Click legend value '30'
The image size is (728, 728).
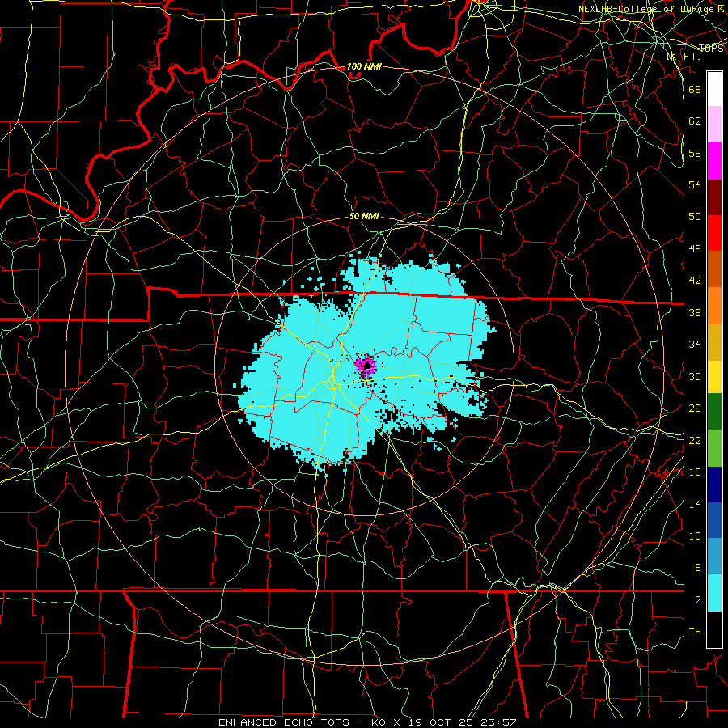point(695,376)
